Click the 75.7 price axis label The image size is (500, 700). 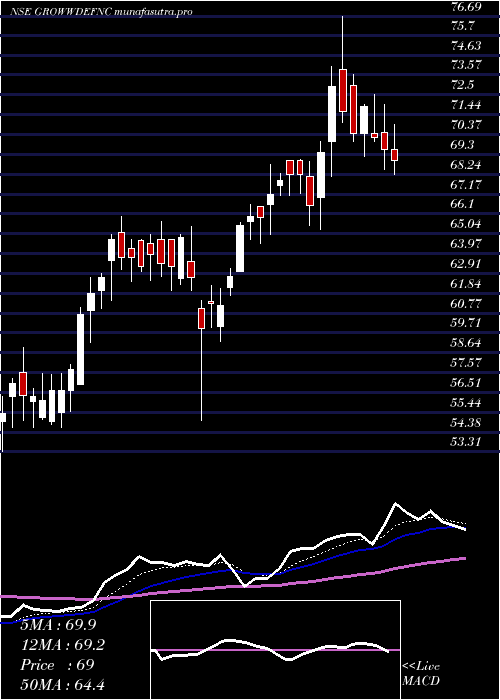pyautogui.click(x=462, y=26)
